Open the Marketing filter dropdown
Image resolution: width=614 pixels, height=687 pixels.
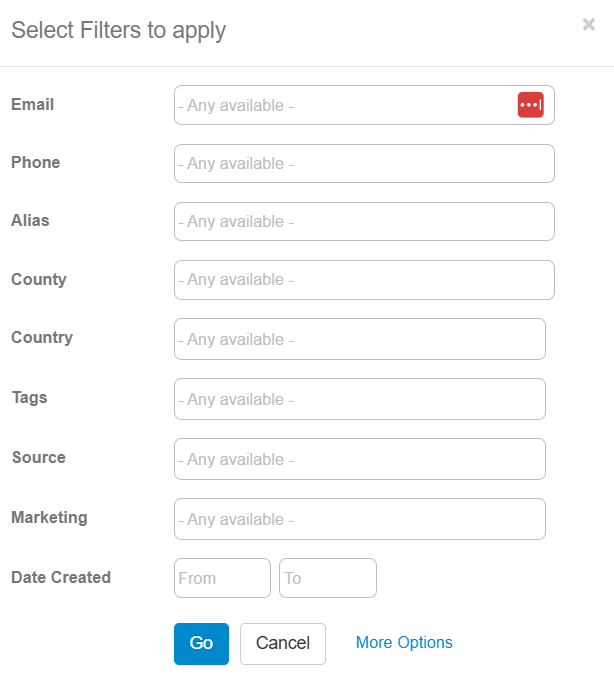coord(360,519)
